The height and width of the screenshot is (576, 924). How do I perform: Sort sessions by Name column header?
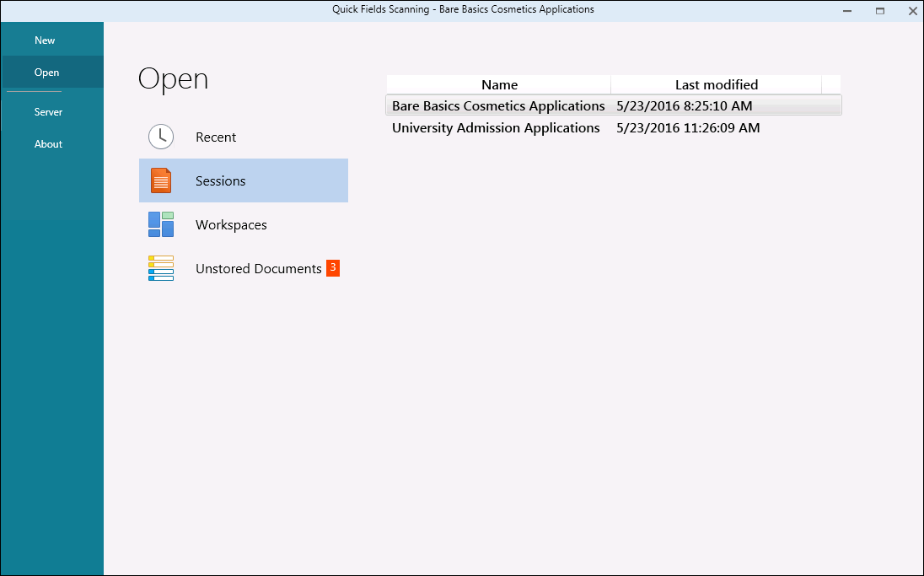point(499,85)
